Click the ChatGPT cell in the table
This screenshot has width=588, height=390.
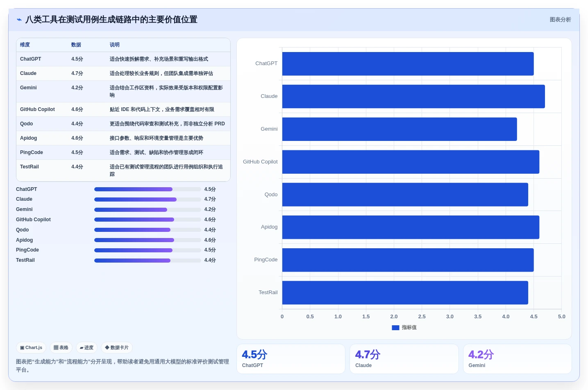pos(31,59)
